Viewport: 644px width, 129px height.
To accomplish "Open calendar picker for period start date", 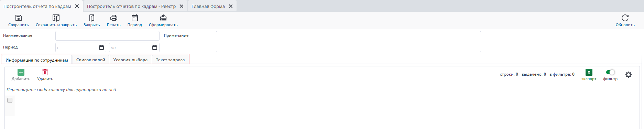I will 101,47.
